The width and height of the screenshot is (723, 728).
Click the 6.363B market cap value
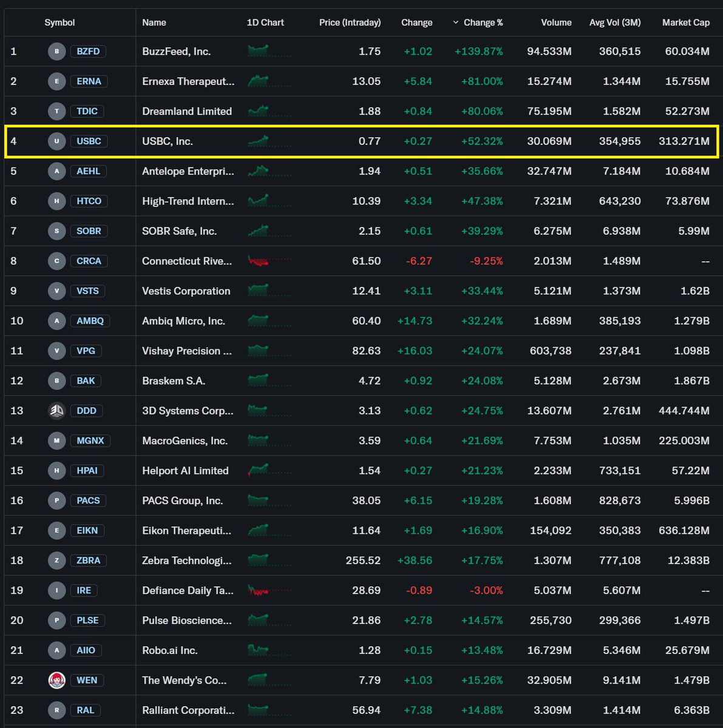pyautogui.click(x=691, y=710)
